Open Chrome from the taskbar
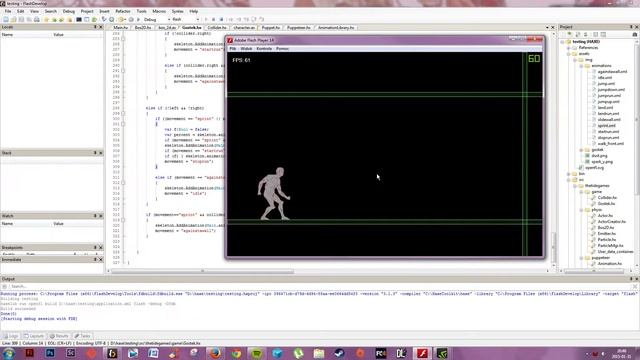Viewport: 640px width, 360px height. 236,353
